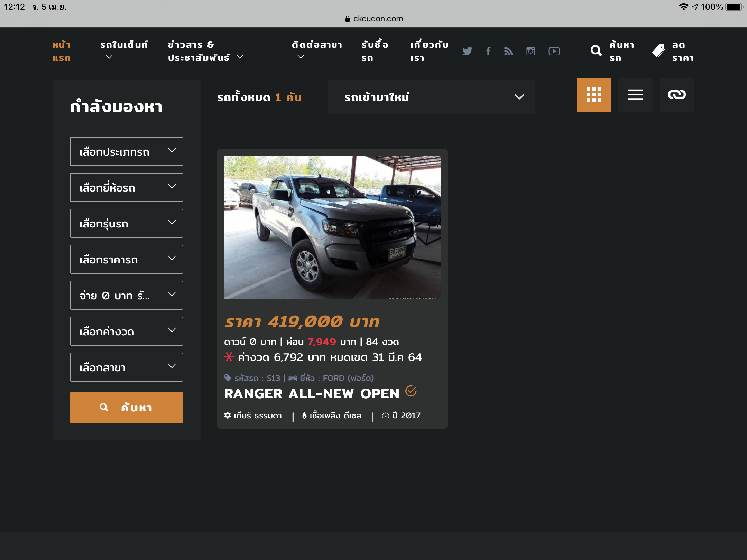The height and width of the screenshot is (560, 747).
Task: Open the Facebook social icon
Action: (488, 51)
